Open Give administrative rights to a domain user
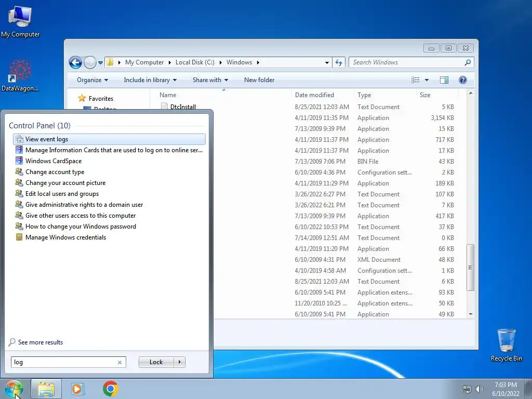532x399 pixels. 109,205
